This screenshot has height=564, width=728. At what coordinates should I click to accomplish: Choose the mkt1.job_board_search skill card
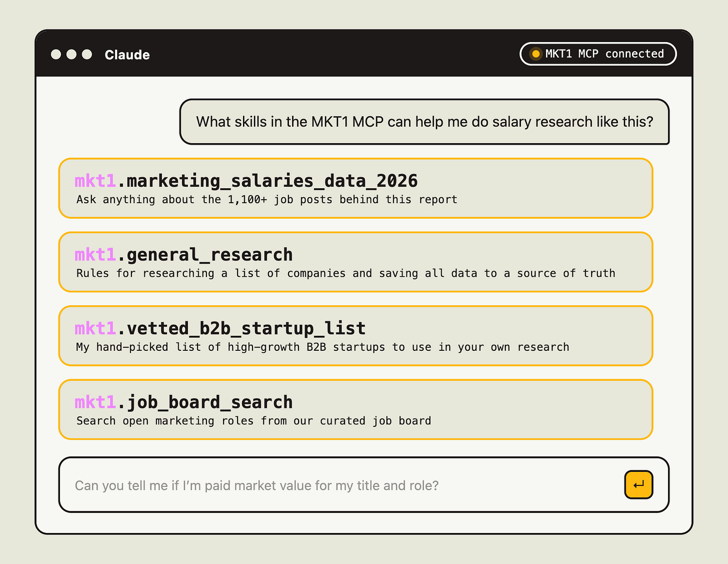pyautogui.click(x=356, y=409)
